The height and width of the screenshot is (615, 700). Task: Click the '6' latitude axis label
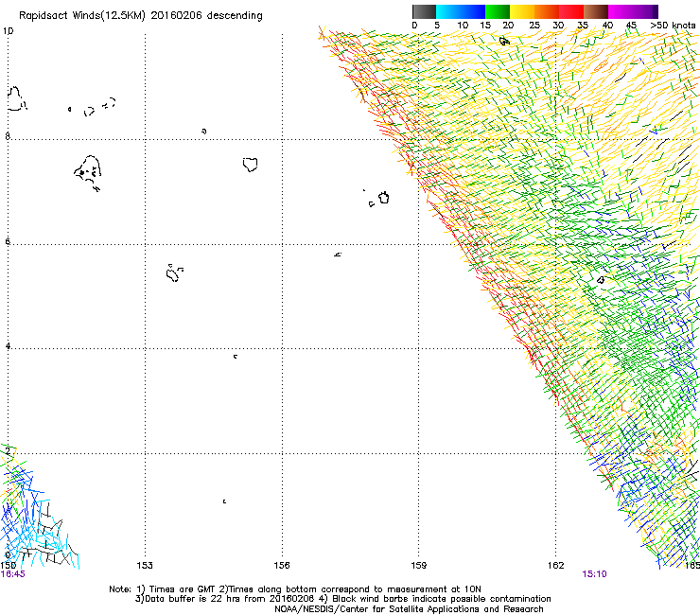(8, 241)
